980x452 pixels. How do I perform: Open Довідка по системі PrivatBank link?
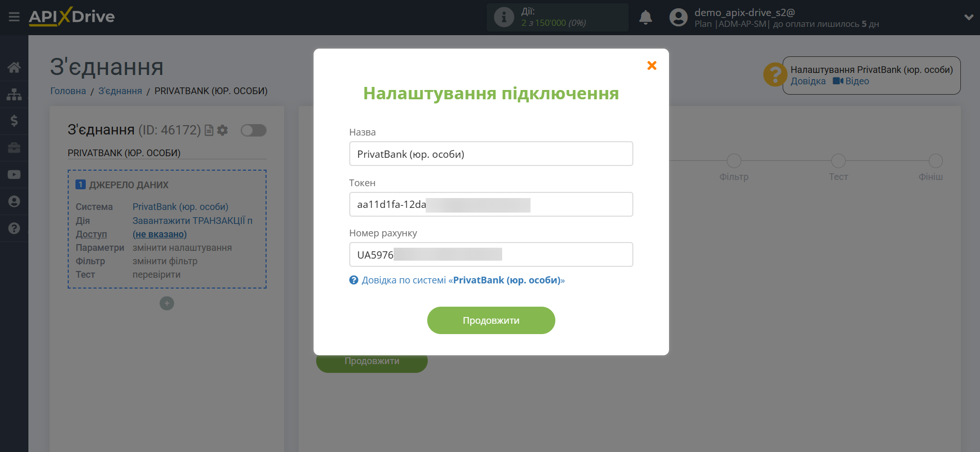463,280
